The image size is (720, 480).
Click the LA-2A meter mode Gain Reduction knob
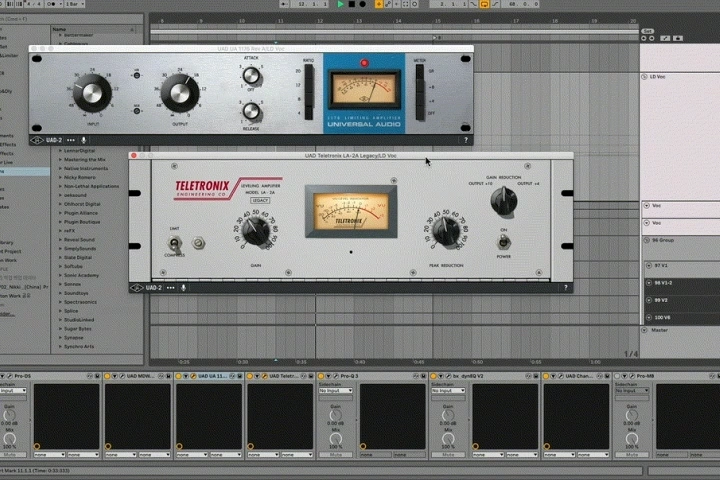click(x=504, y=201)
